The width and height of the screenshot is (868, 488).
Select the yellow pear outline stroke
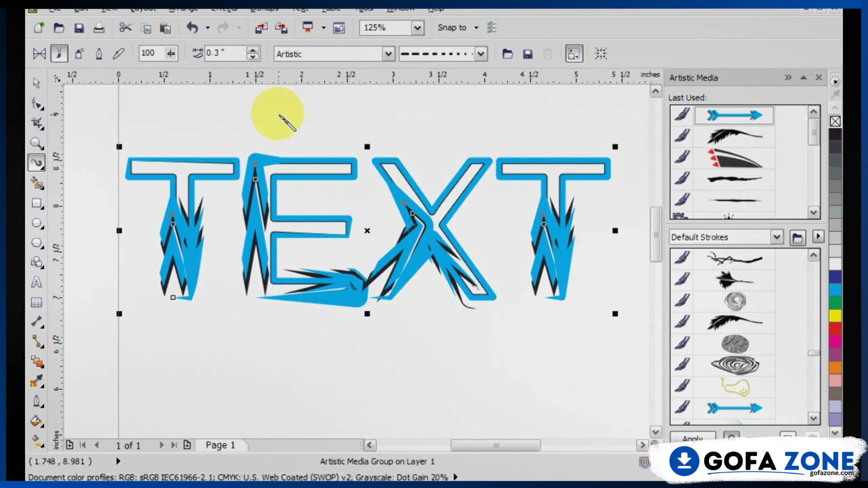(x=734, y=387)
